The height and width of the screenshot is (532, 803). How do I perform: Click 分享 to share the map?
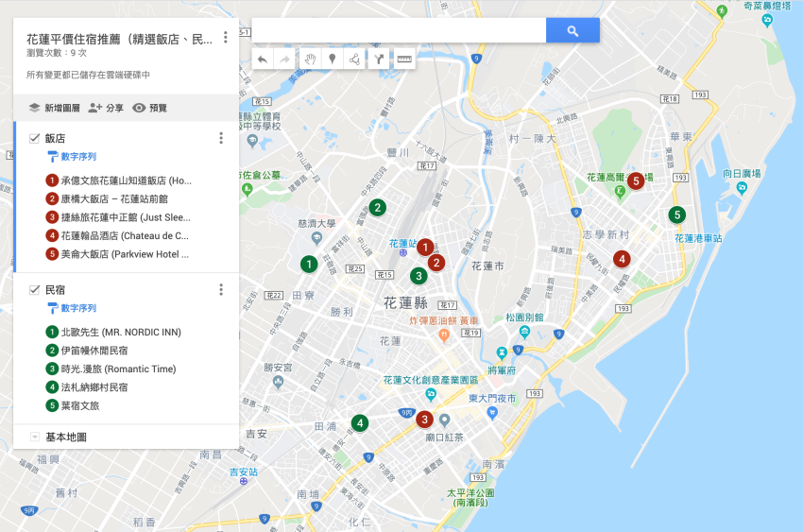106,108
